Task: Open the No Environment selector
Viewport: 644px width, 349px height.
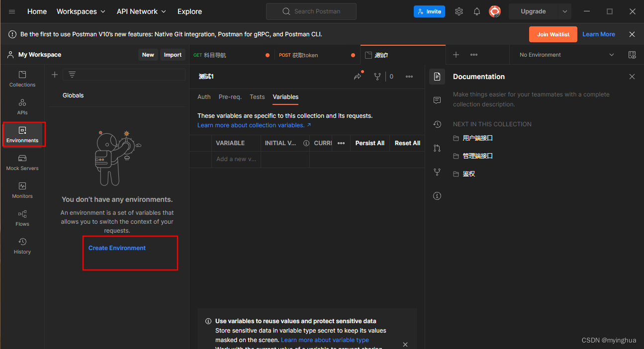Action: coord(566,55)
